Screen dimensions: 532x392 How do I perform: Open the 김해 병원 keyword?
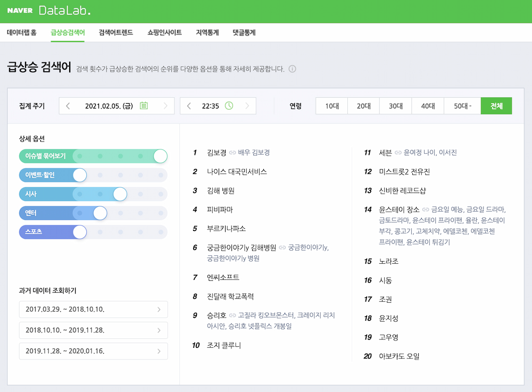221,190
